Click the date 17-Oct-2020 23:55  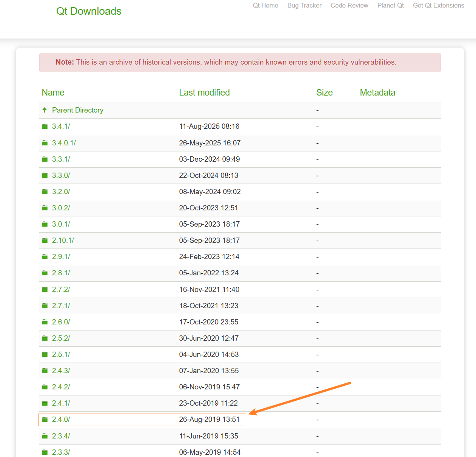pos(209,322)
